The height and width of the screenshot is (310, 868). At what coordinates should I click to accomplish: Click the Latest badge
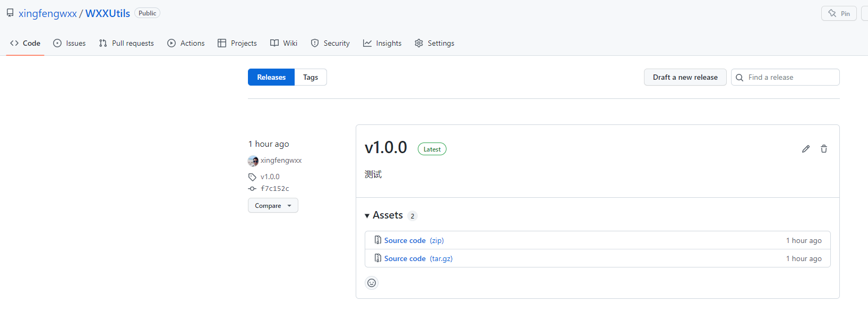[x=432, y=149]
